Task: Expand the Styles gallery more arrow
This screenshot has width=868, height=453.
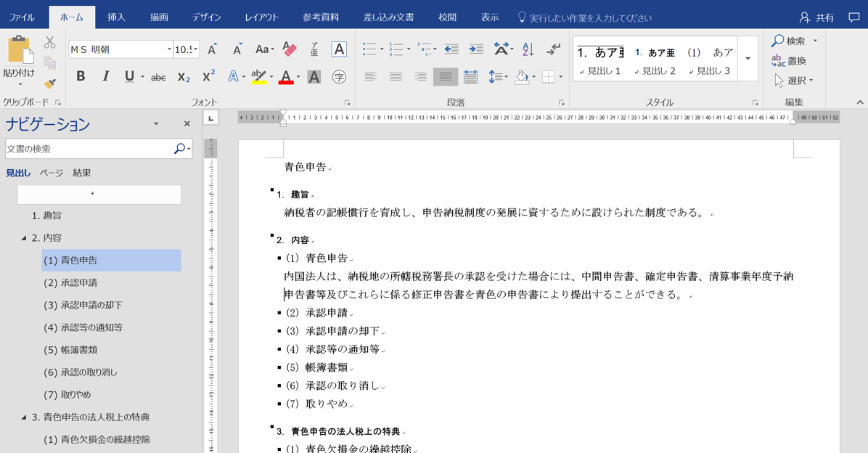Action: tap(748, 59)
